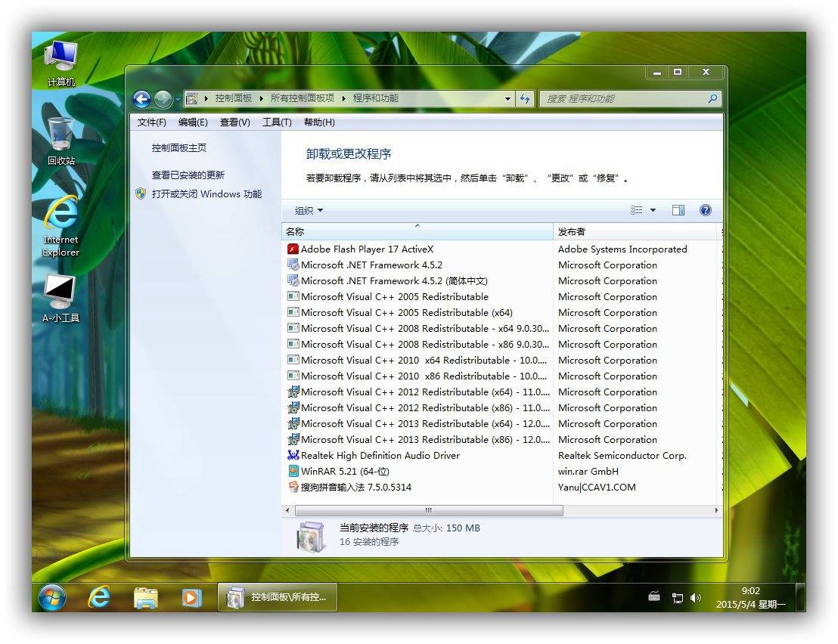The height and width of the screenshot is (644, 838).
Task: Click the refresh button next to address bar
Action: [x=525, y=98]
